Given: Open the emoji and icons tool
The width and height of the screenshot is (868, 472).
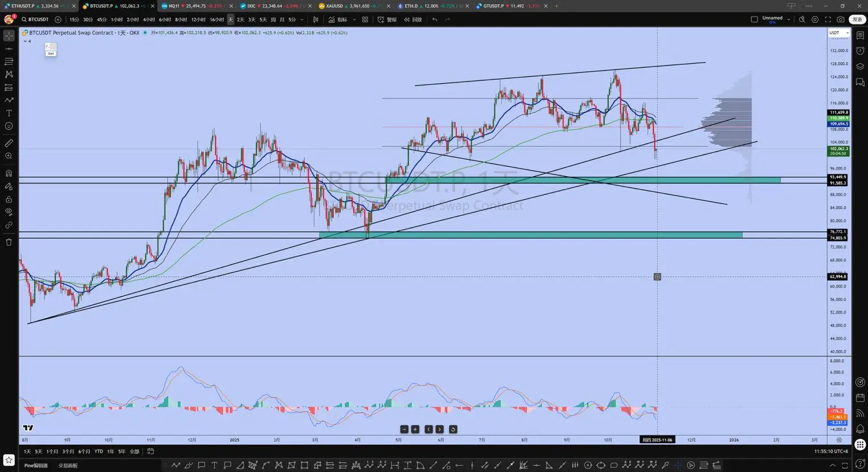Looking at the screenshot, I should coord(9,126).
